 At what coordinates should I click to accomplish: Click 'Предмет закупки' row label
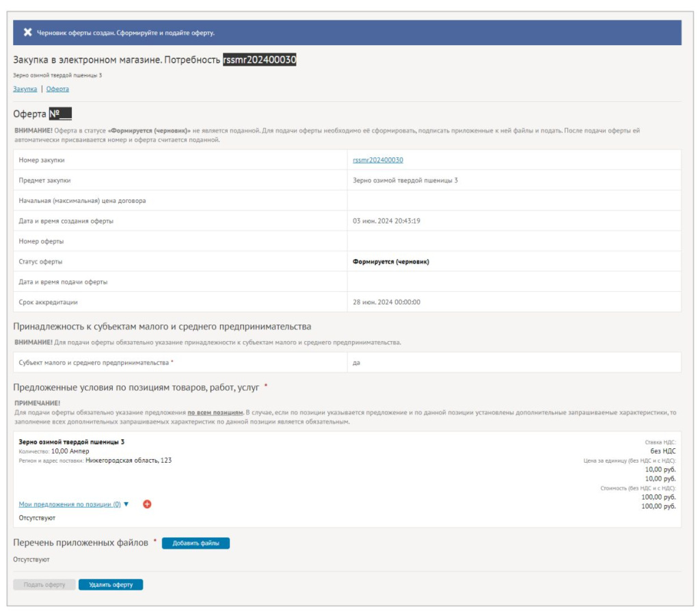[x=44, y=180]
